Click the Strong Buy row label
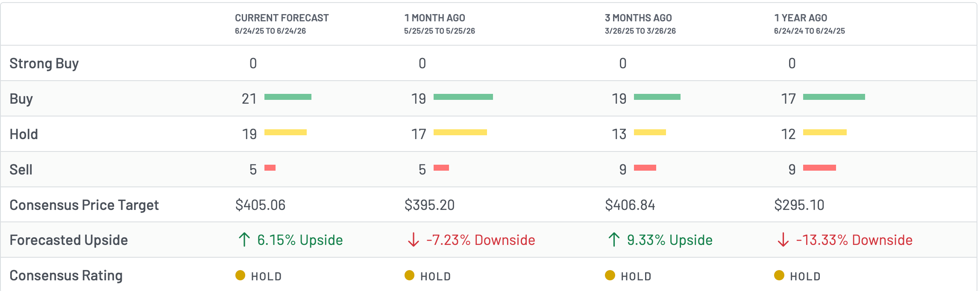The height and width of the screenshot is (291, 980). tap(44, 64)
